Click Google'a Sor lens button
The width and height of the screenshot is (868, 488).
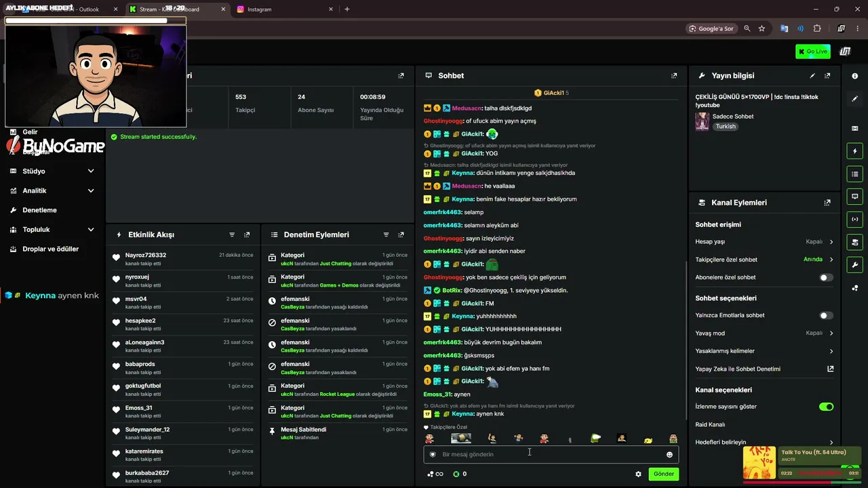pyautogui.click(x=711, y=28)
